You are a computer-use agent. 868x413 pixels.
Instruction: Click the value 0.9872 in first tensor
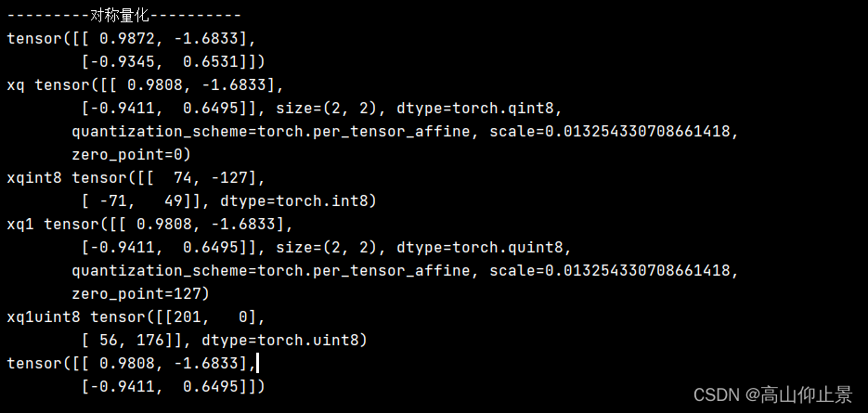pyautogui.click(x=118, y=38)
